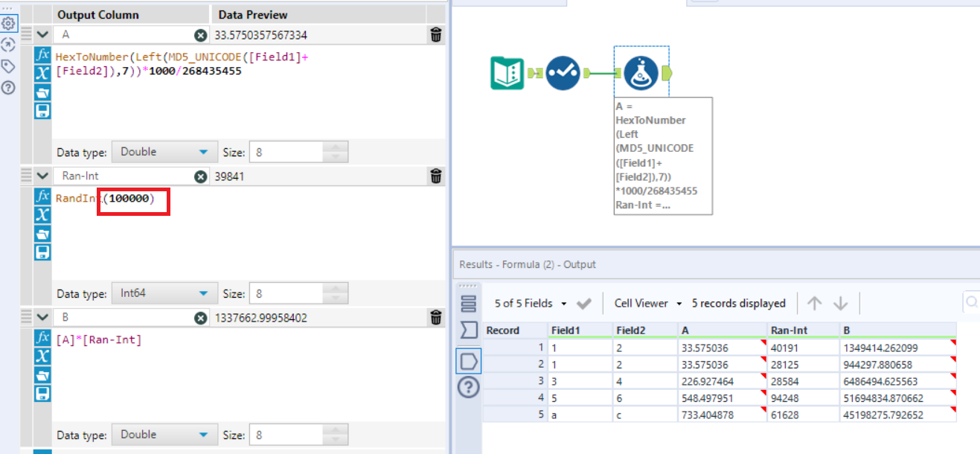
Task: Save expression B using the disk icon
Action: 42,394
